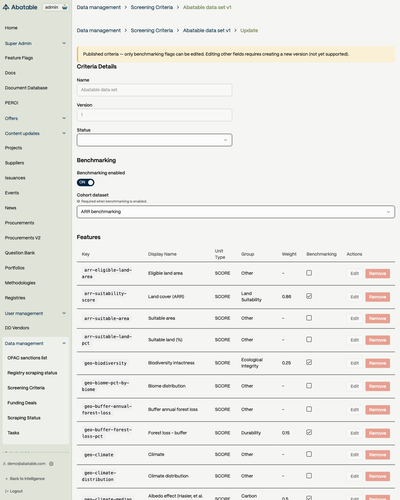Screen dimensions: 400x500
Task: Uncheck benchmarking for geo-biodiversity row
Action: click(x=309, y=362)
